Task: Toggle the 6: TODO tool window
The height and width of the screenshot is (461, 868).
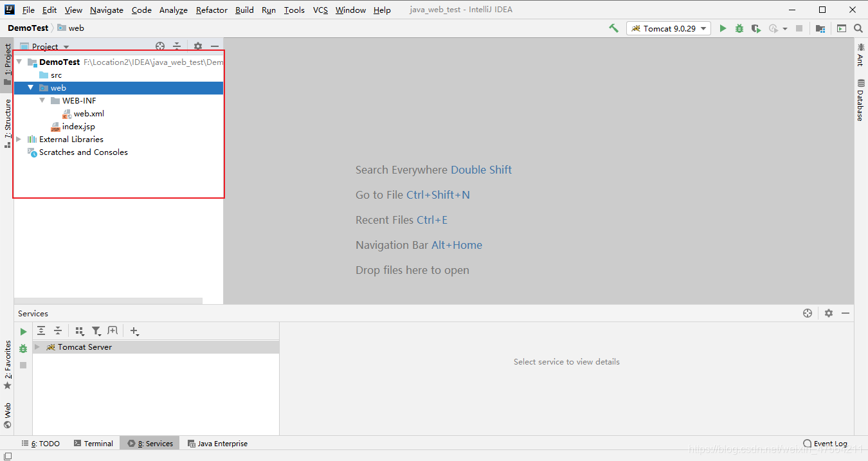Action: click(41, 444)
